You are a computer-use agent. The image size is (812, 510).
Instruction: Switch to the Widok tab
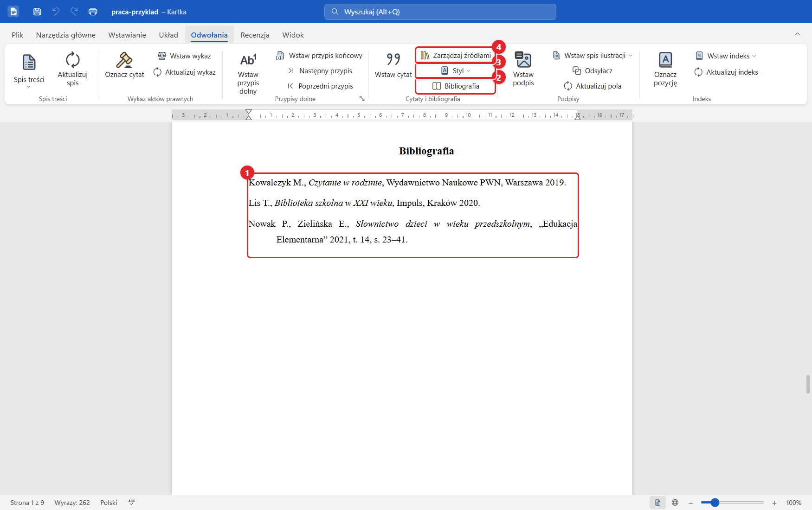click(293, 35)
